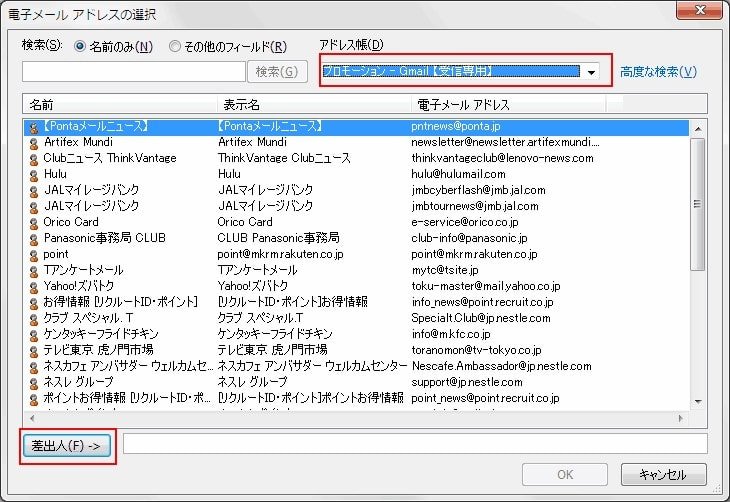730x502 pixels.
Task: Select the ネスレ グループ name entry
Action: [x=78, y=382]
